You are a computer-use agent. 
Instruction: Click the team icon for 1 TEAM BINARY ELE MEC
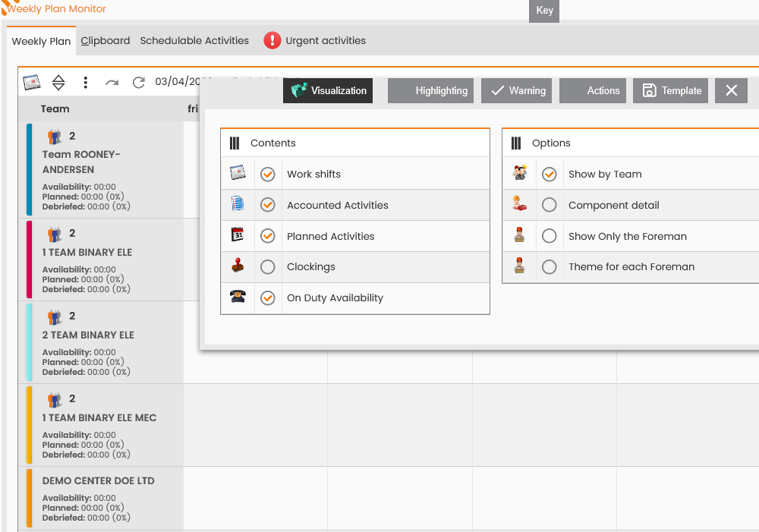55,400
